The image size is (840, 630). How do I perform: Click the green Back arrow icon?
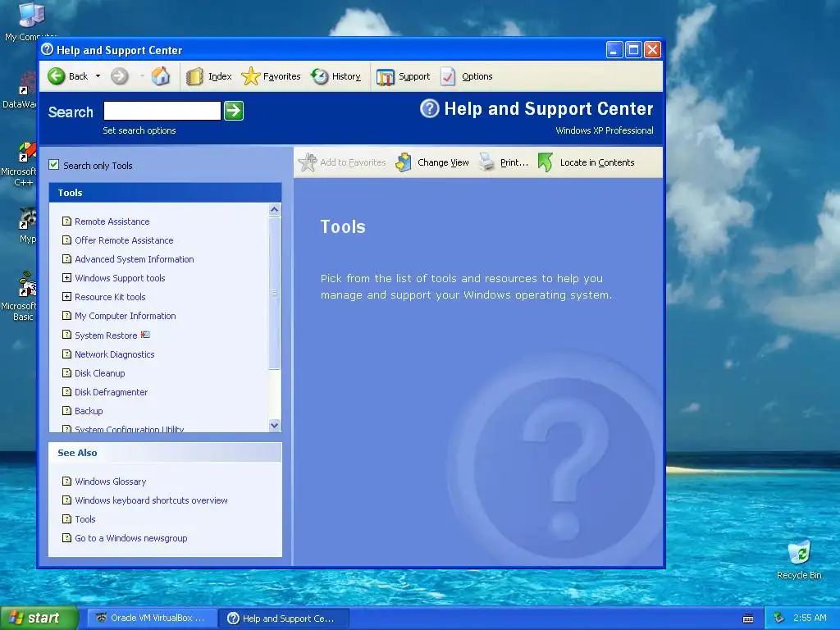57,76
